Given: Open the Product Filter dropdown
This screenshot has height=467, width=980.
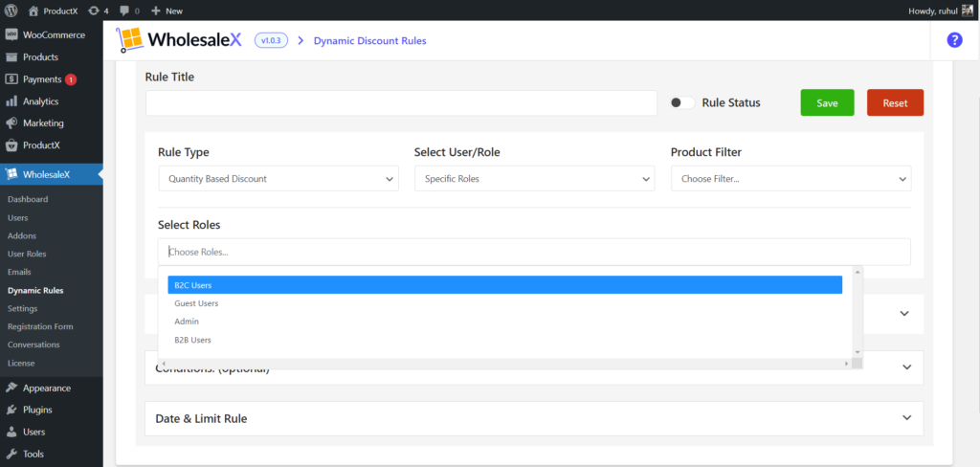Looking at the screenshot, I should (x=791, y=179).
